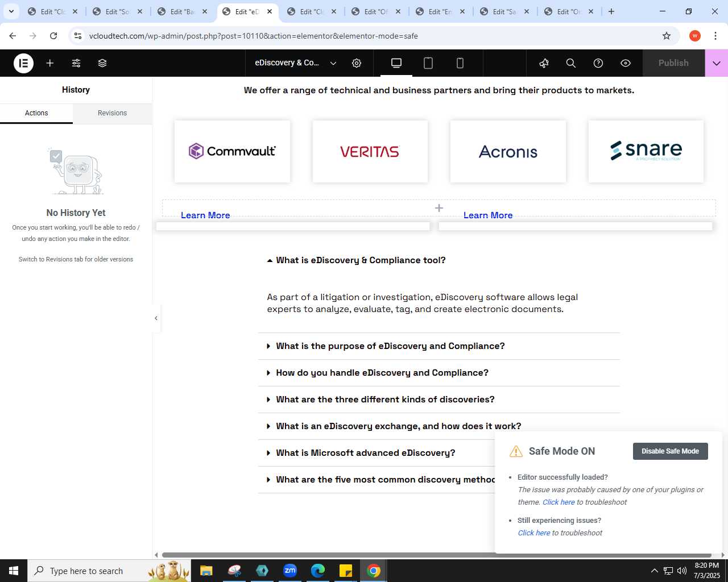Viewport: 728px width, 582px height.
Task: Open Sticky Notes from taskbar
Action: [346, 571]
